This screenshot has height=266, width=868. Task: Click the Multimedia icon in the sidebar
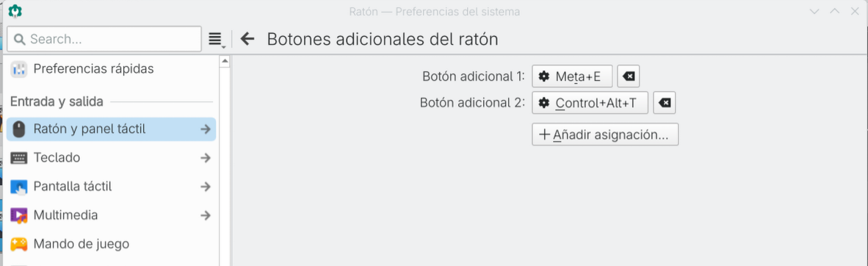[19, 215]
